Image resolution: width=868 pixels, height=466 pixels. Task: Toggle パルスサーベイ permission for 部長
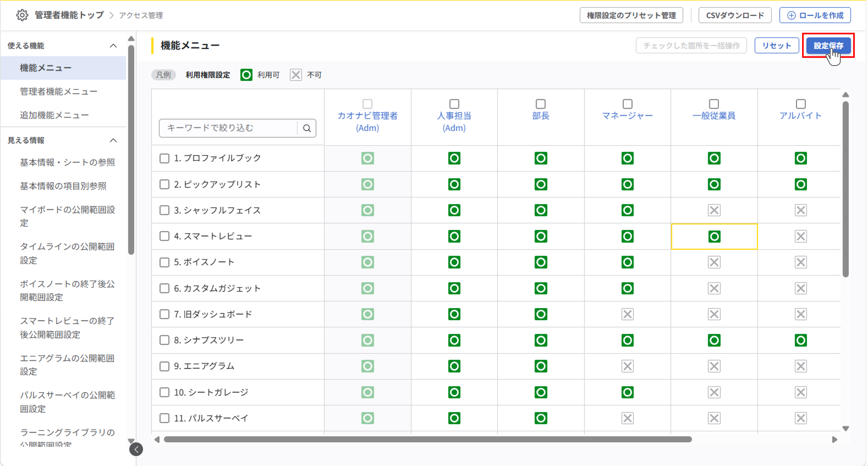tap(541, 418)
